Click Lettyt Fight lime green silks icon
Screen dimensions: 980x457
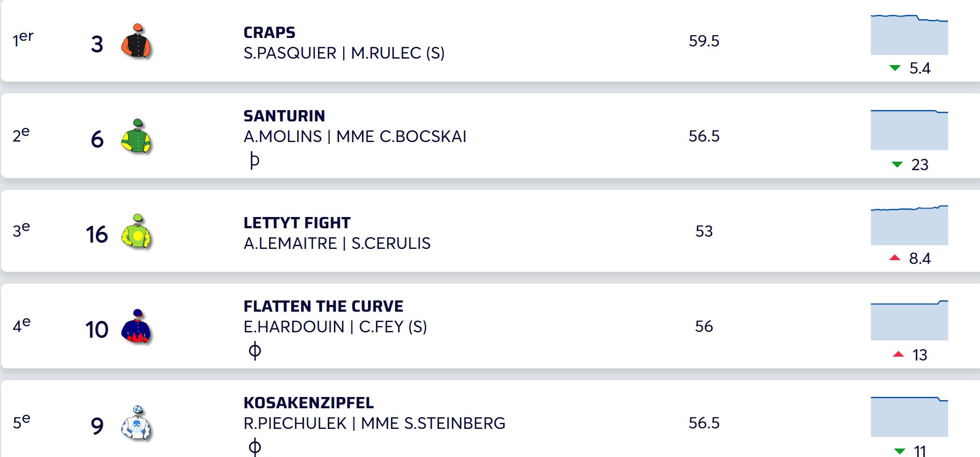pos(136,232)
